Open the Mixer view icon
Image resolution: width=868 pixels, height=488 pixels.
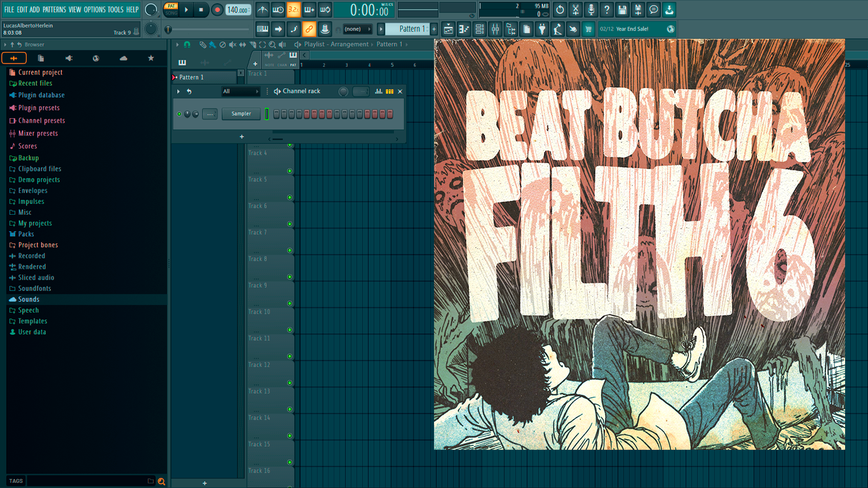495,29
